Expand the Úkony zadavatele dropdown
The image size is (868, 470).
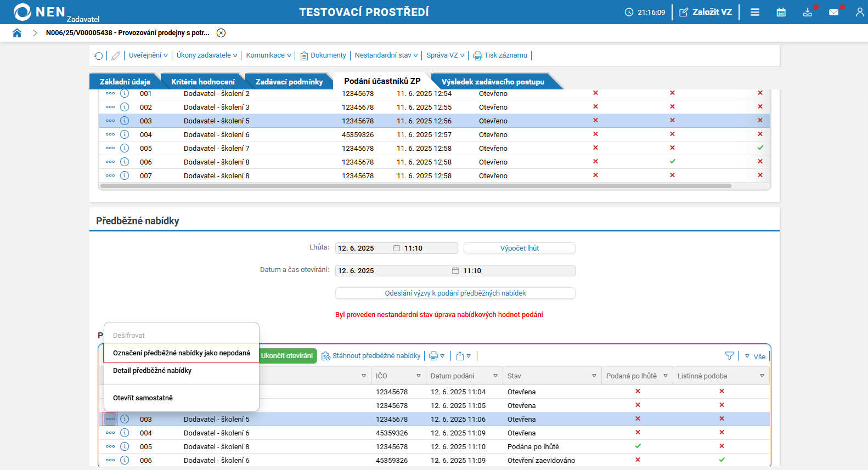(207, 55)
